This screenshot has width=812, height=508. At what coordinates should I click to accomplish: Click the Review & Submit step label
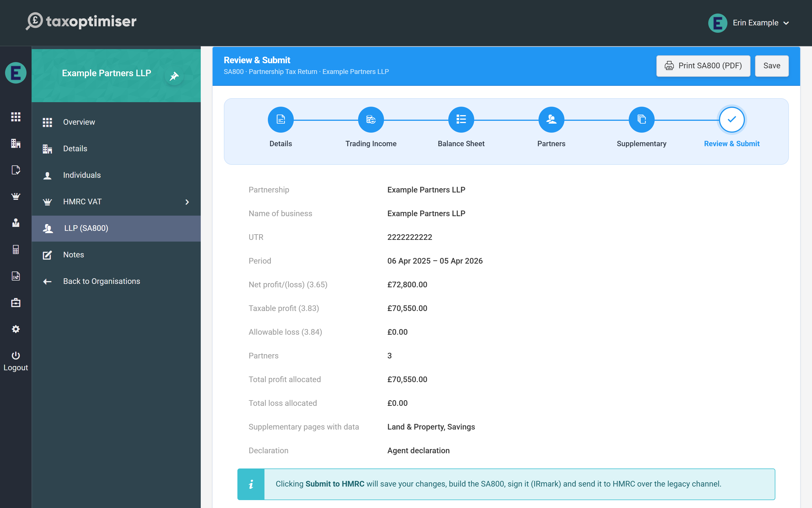coord(731,144)
